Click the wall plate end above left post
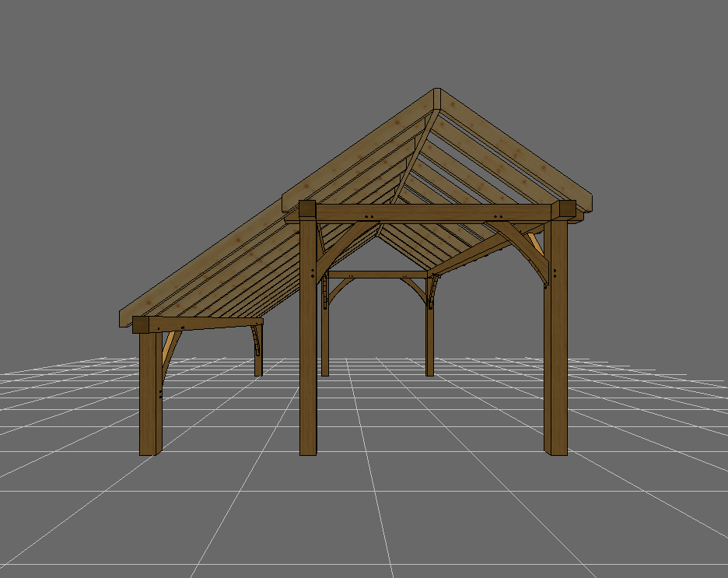728x578 pixels. [307, 210]
